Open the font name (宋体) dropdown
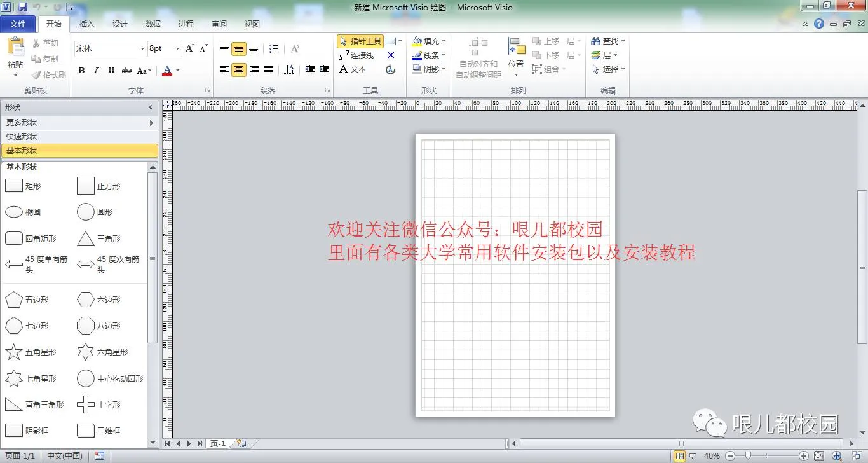The height and width of the screenshot is (463, 868). (142, 48)
